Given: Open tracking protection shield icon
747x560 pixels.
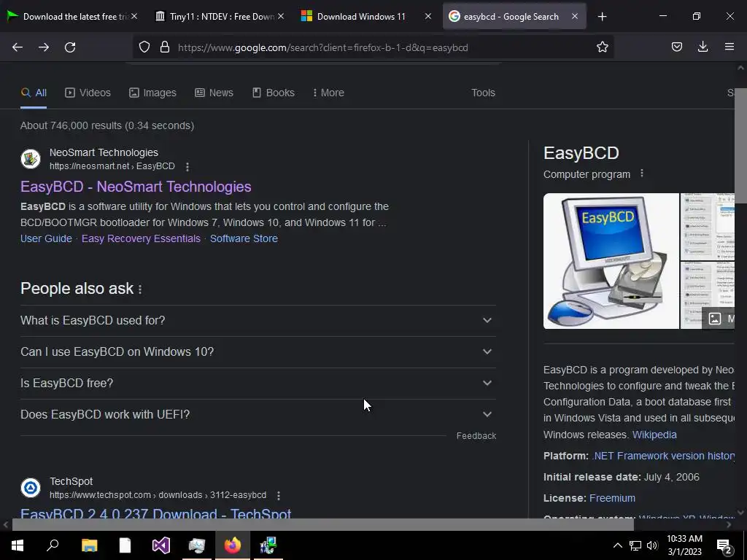Looking at the screenshot, I should [x=144, y=47].
